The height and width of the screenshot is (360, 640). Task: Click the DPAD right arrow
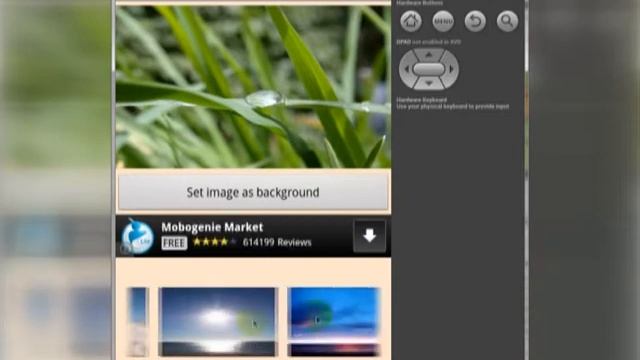click(x=451, y=69)
